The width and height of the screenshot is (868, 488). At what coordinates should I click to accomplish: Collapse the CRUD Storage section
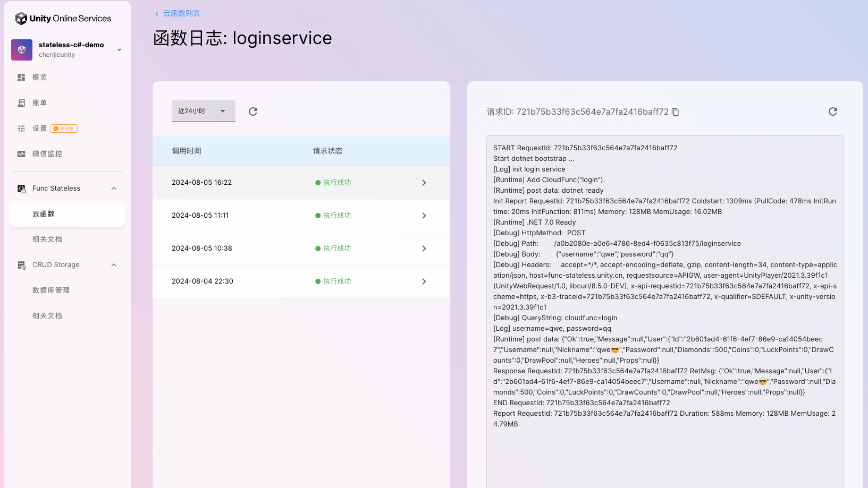114,265
